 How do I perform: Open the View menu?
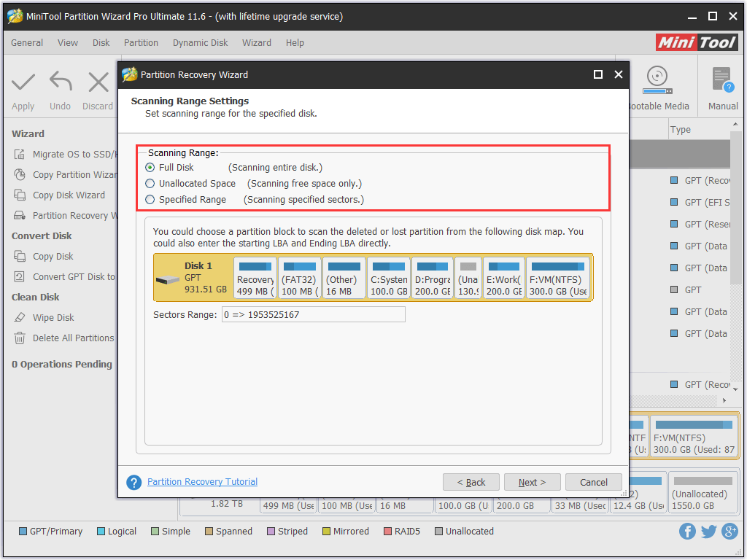pos(68,43)
